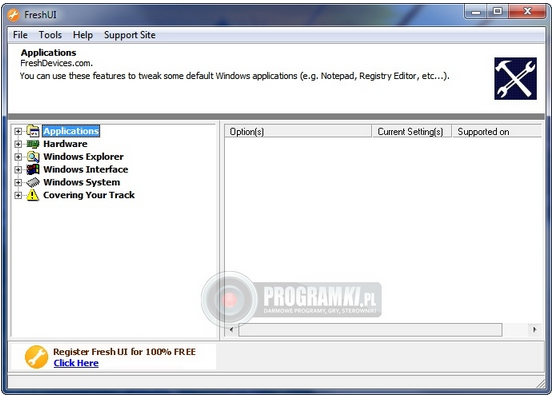Click the Covering Your Track warning icon
Viewport: 555px width, 396px height.
click(33, 195)
